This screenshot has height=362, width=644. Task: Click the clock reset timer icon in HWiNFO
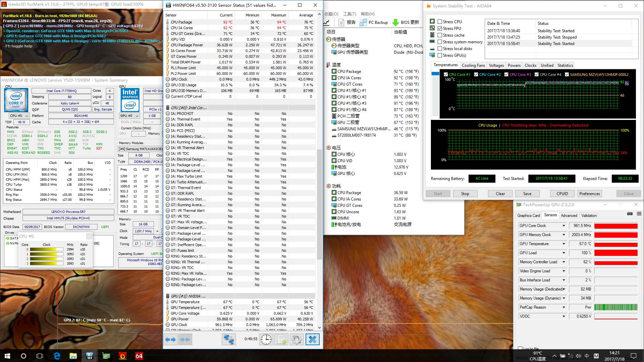(266, 340)
